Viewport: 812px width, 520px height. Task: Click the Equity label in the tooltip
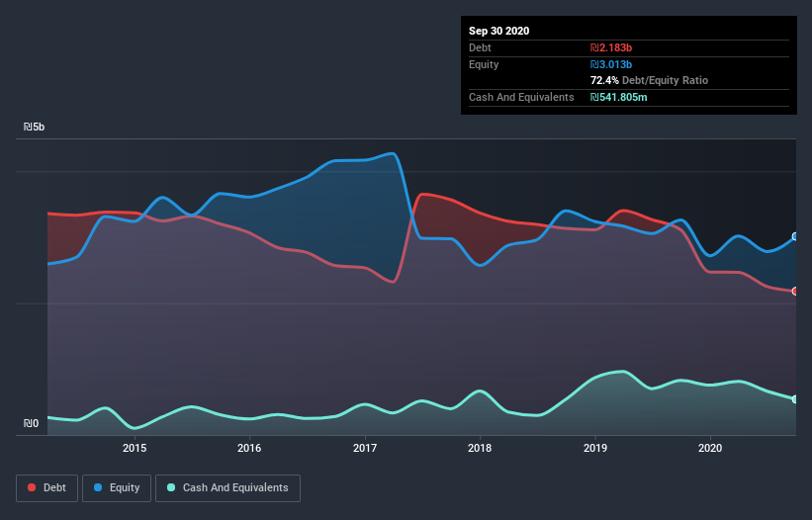tap(484, 64)
